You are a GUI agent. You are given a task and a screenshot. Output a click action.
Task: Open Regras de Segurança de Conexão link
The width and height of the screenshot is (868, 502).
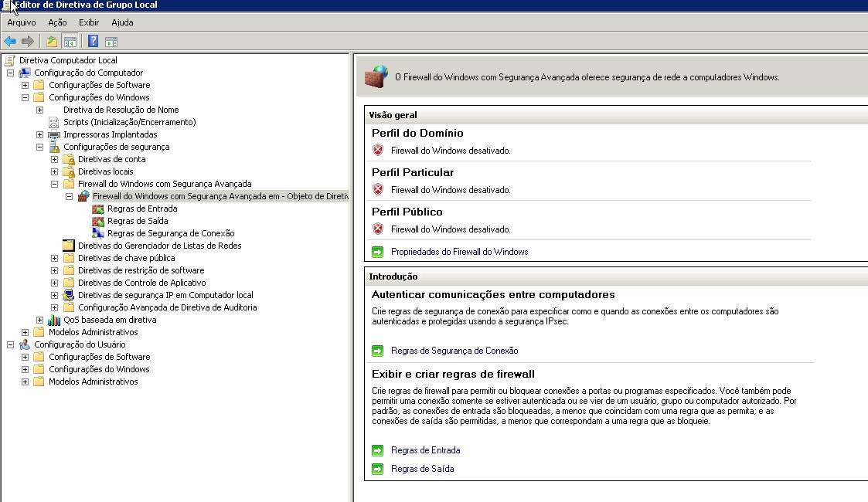click(454, 351)
